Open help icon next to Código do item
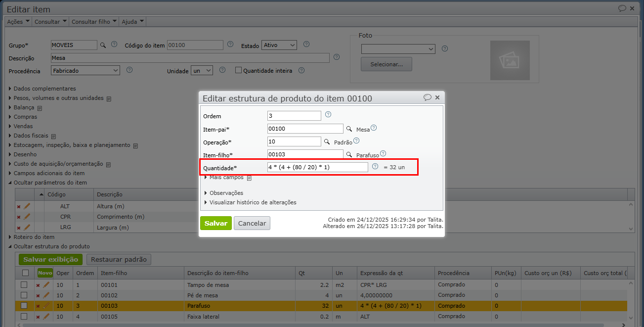 click(230, 44)
